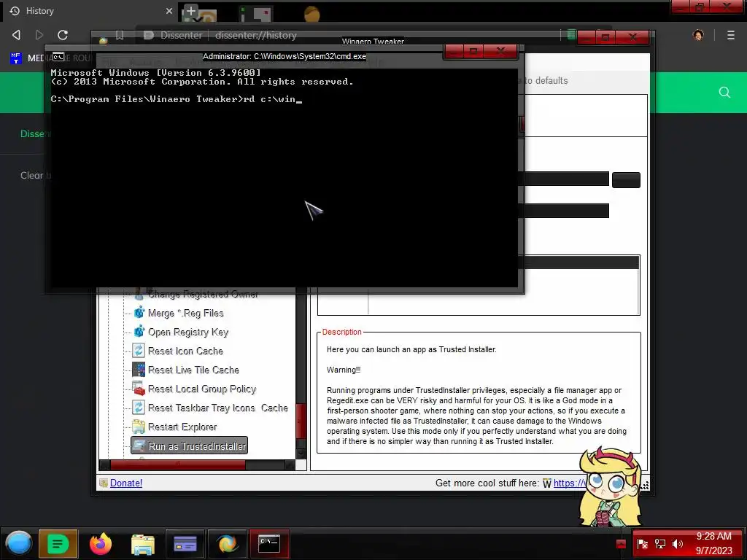Click the Reset Live Tile Cache icon
Screen dimensions: 747x560
pos(139,370)
